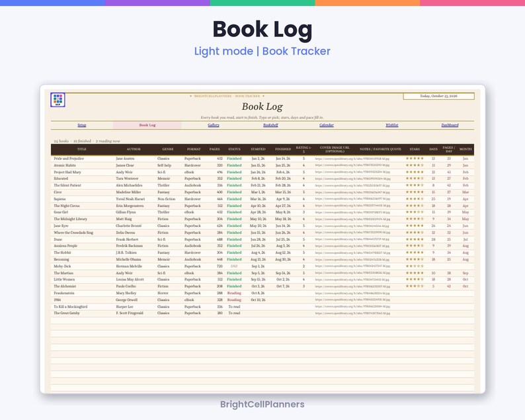Switch to the Calendar sheet link
The width and height of the screenshot is (525, 420).
pos(327,125)
